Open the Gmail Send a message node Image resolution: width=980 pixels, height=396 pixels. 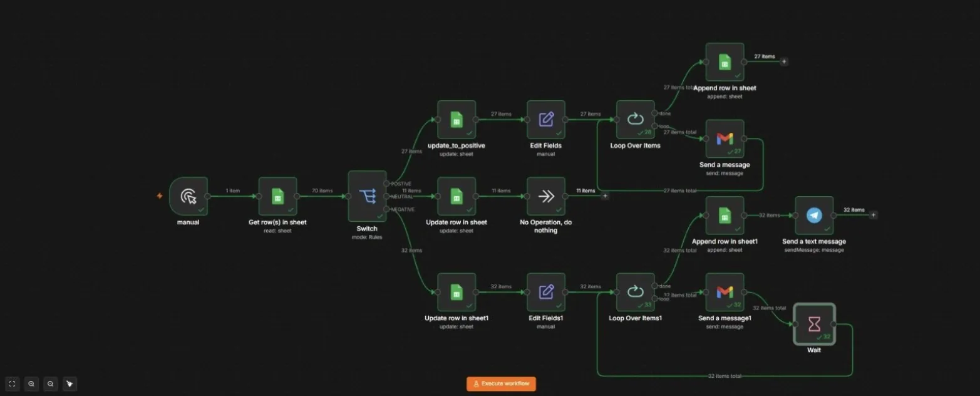coord(725,138)
